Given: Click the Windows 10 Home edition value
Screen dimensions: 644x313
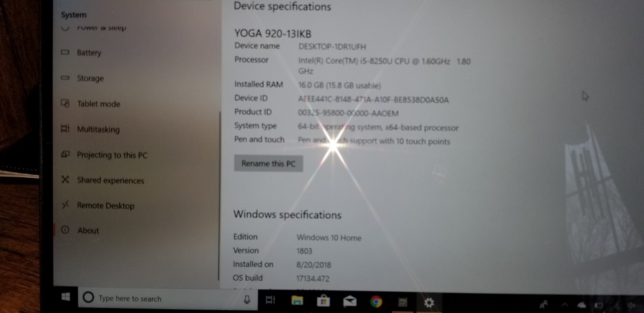Looking at the screenshot, I should pyautogui.click(x=329, y=238).
